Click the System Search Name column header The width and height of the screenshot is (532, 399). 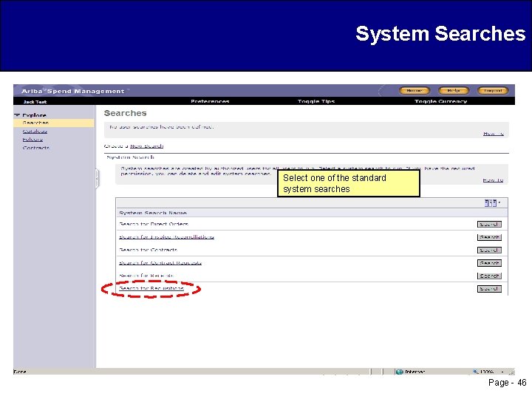[x=153, y=213]
